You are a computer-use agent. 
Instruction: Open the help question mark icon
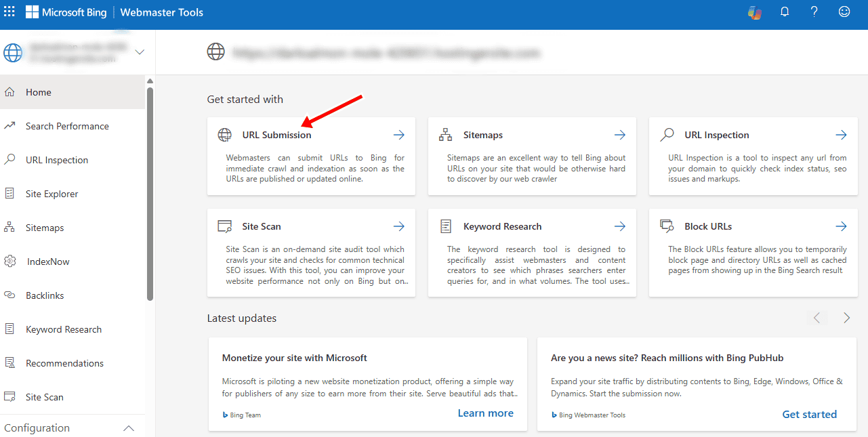815,12
